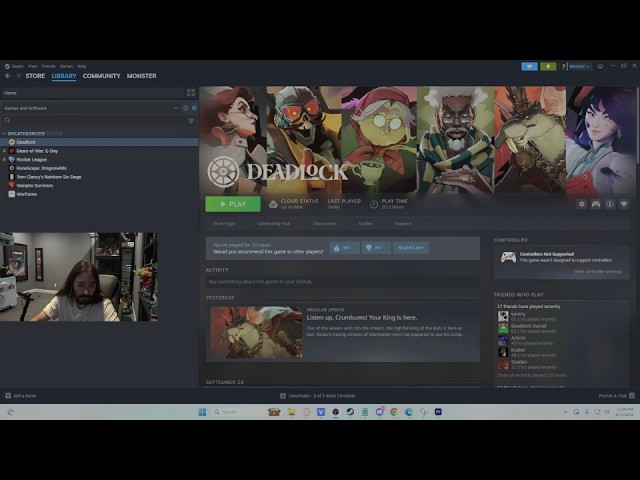Add Deadlock to favorites heart icon
This screenshot has height=480, width=640.
tap(623, 204)
